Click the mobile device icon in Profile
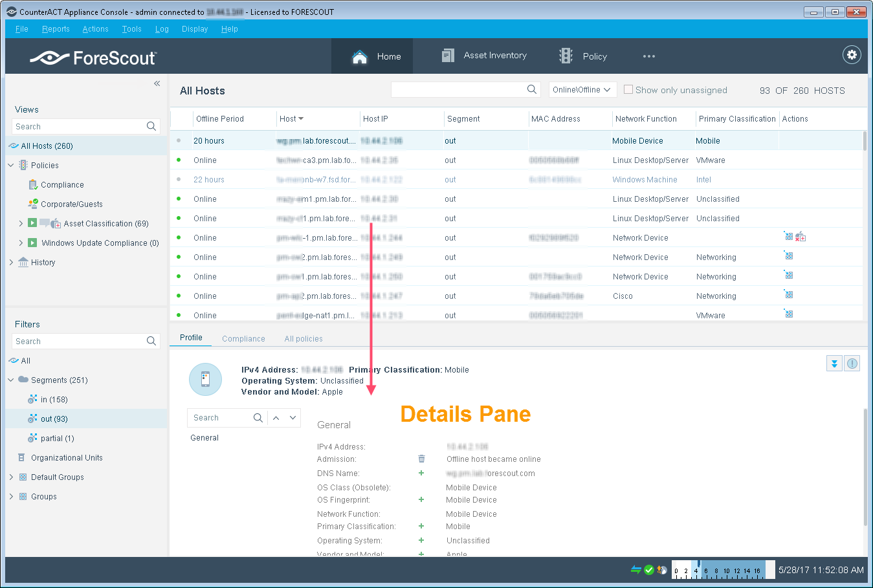The height and width of the screenshot is (588, 873). click(x=205, y=379)
